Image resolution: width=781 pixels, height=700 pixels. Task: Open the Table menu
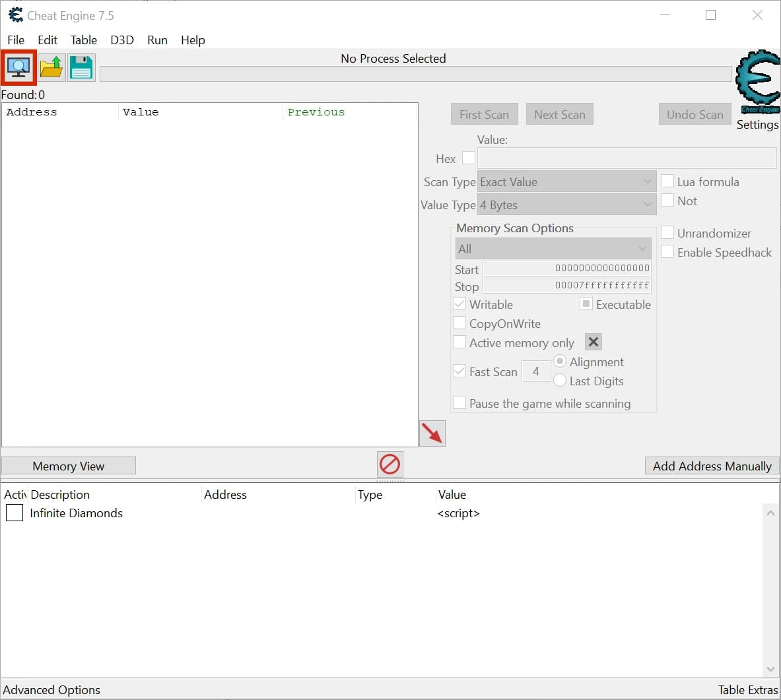[x=84, y=40]
